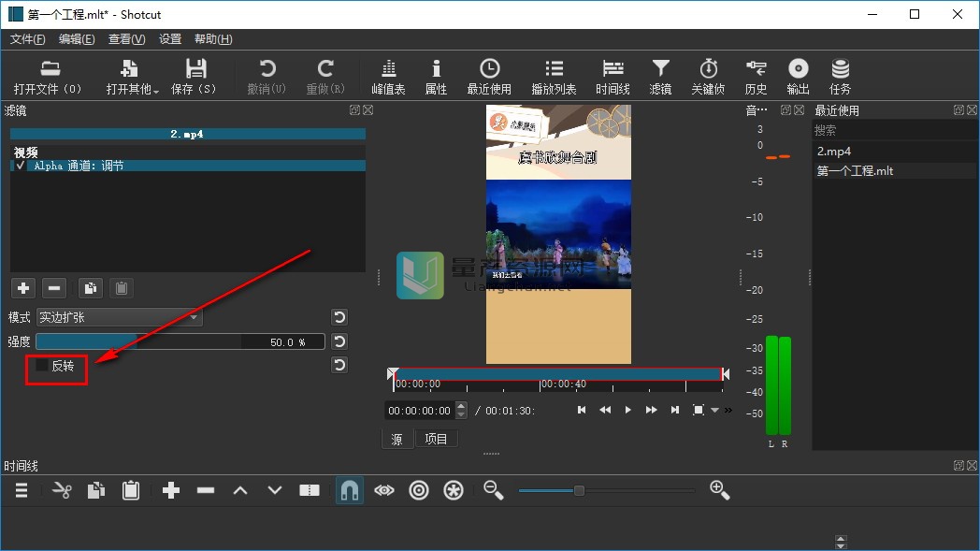Open the 属性 properties panel
This screenshot has height=551, width=980.
coord(436,77)
